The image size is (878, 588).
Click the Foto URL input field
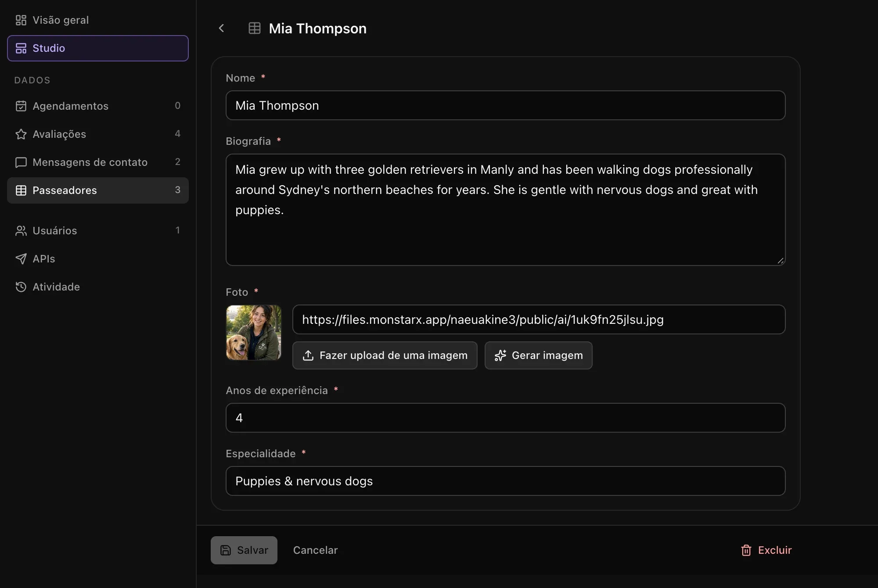(x=539, y=319)
